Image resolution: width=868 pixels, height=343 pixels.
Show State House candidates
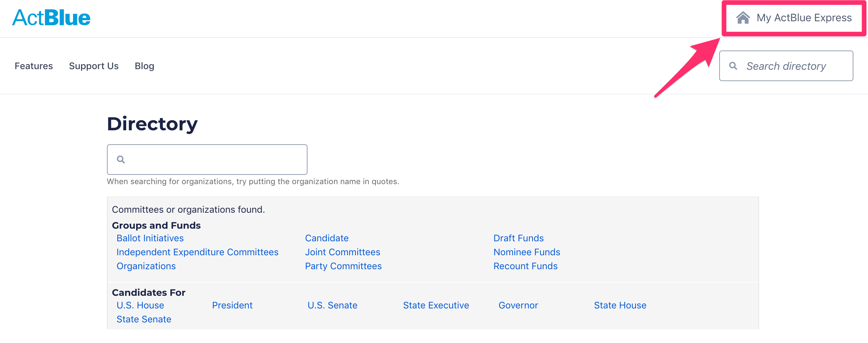click(x=620, y=305)
